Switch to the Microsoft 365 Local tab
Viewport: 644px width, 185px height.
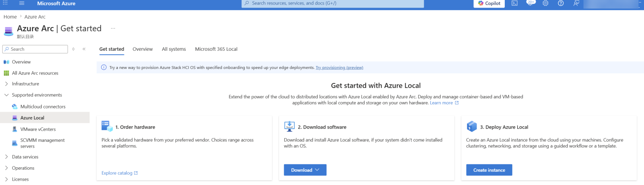point(216,49)
